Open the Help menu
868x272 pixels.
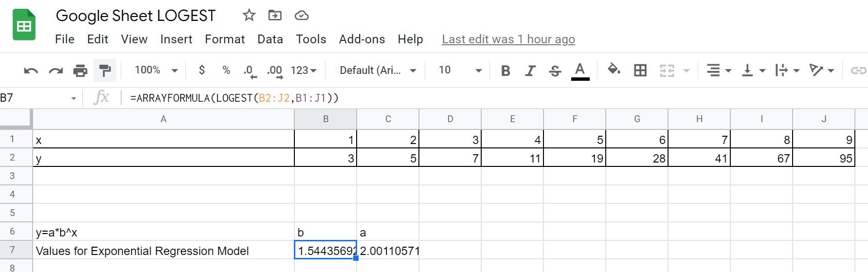coord(410,39)
